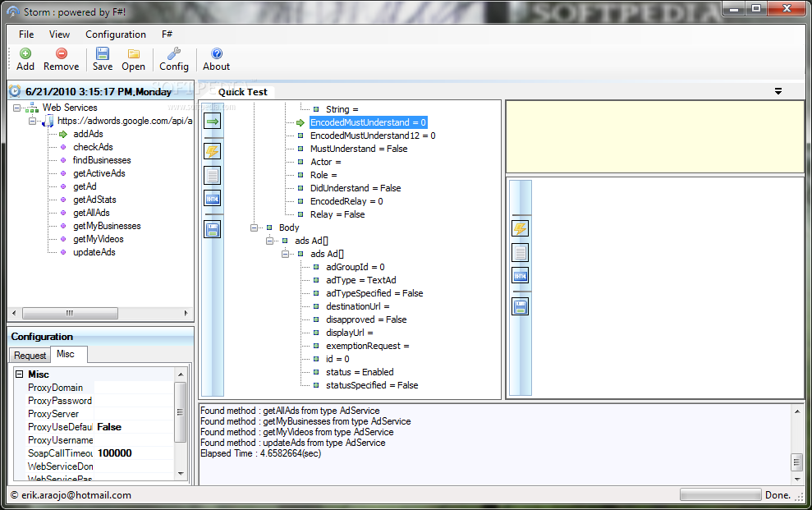Screen dimensions: 812x510
Task: Select the 'adType = TextAd' row
Action: (x=361, y=280)
